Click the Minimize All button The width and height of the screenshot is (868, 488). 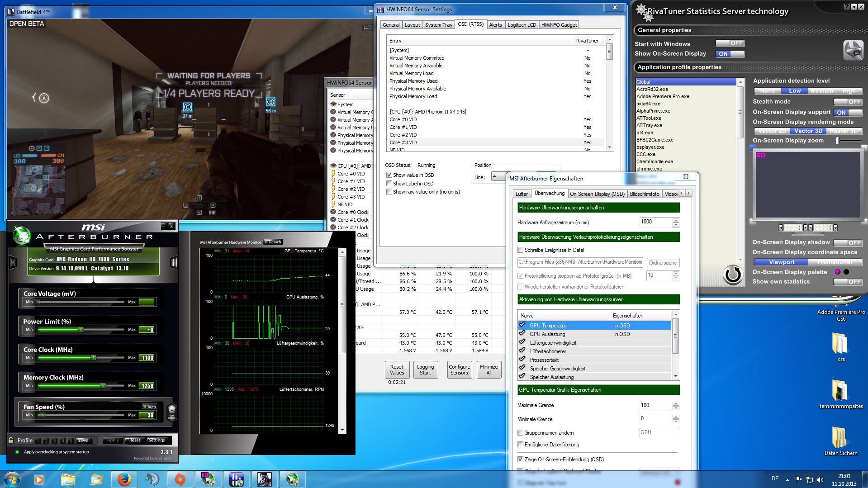click(489, 370)
